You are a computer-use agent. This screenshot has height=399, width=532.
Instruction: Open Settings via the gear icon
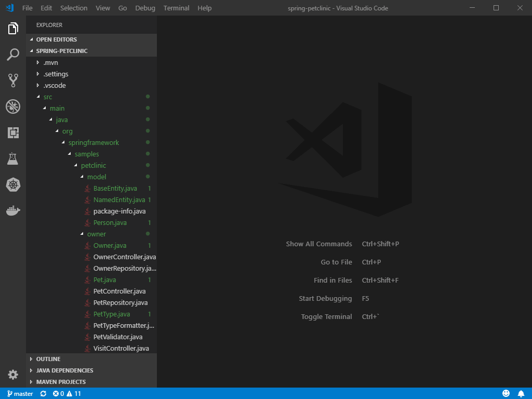(x=13, y=374)
